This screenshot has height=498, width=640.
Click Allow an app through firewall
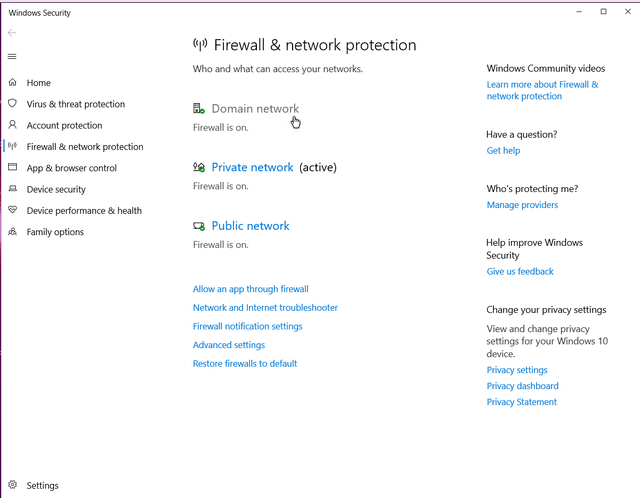point(251,289)
